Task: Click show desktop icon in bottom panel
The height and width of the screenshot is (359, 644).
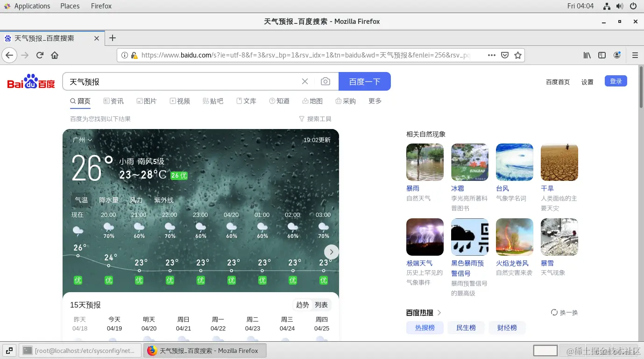Action: tap(9, 350)
